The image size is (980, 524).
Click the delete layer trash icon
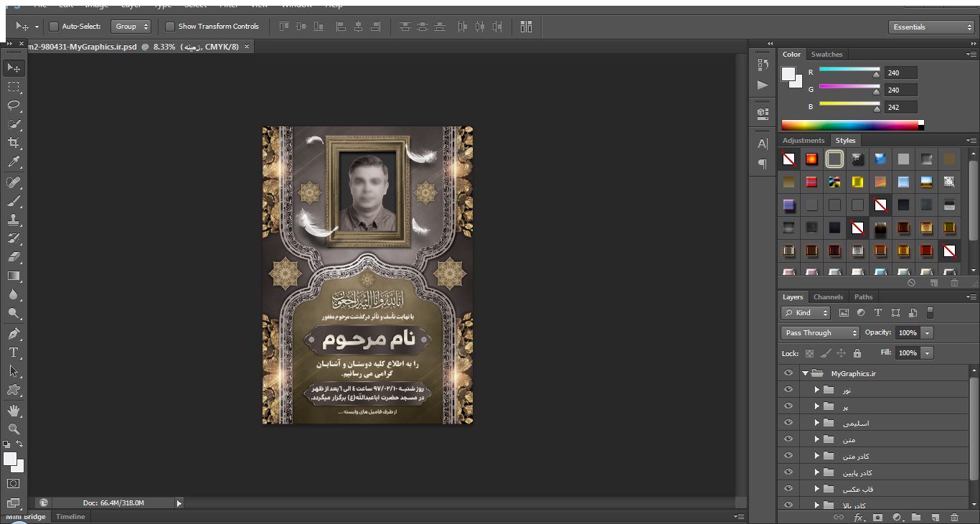(954, 517)
